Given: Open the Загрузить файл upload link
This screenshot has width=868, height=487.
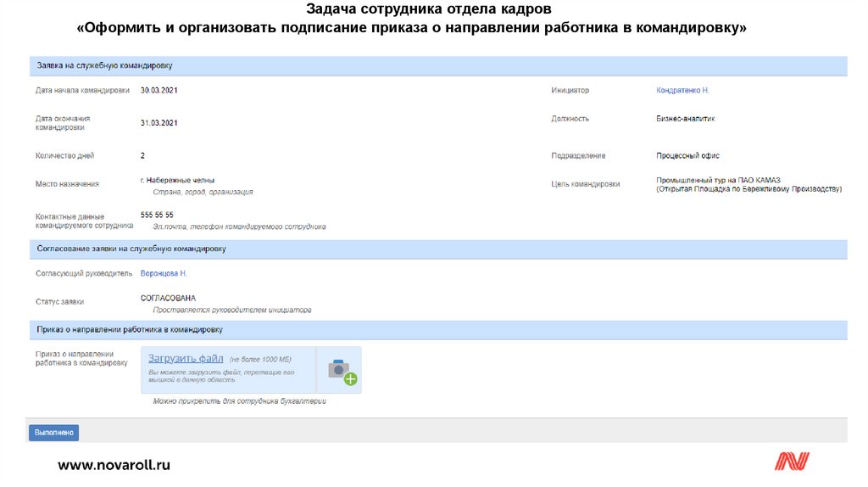Looking at the screenshot, I should click(x=186, y=359).
